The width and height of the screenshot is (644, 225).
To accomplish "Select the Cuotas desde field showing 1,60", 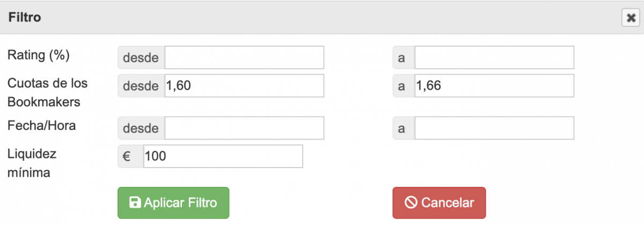I will click(x=244, y=85).
